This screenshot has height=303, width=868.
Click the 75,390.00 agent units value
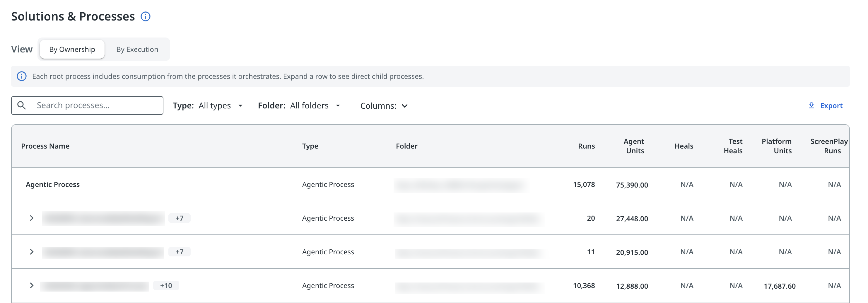coord(632,185)
